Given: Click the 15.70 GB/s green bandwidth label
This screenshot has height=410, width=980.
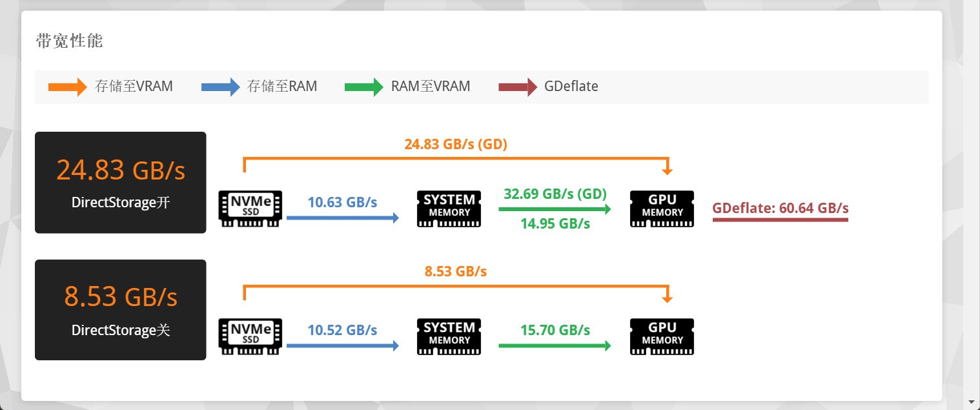Looking at the screenshot, I should pyautogui.click(x=555, y=330).
